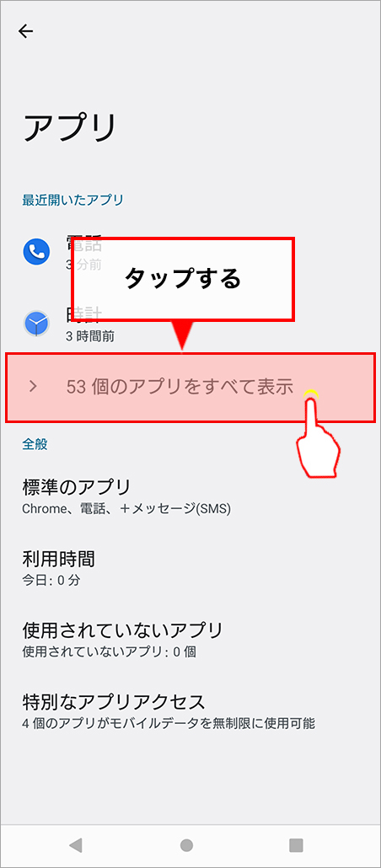Open the 時計 clock app icon
The image size is (381, 868).
point(36,324)
